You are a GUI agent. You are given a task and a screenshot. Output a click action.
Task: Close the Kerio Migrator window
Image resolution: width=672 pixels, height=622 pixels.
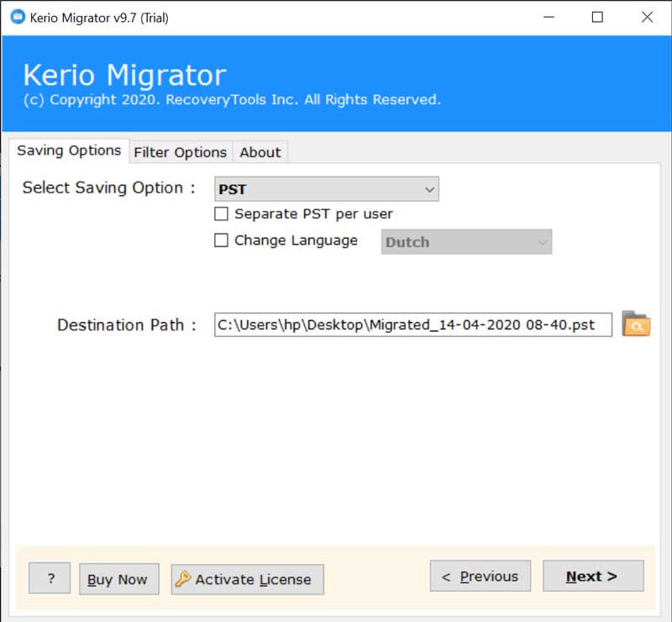pos(646,17)
